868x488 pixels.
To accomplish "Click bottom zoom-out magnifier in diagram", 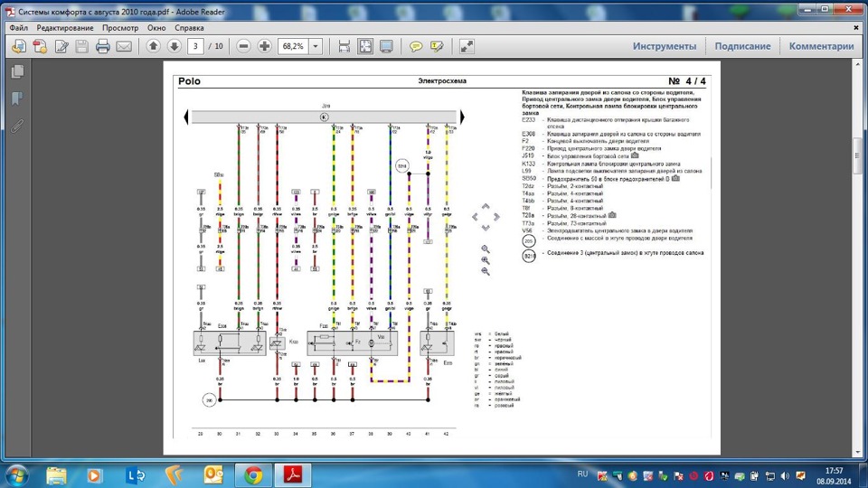I will pyautogui.click(x=485, y=271).
